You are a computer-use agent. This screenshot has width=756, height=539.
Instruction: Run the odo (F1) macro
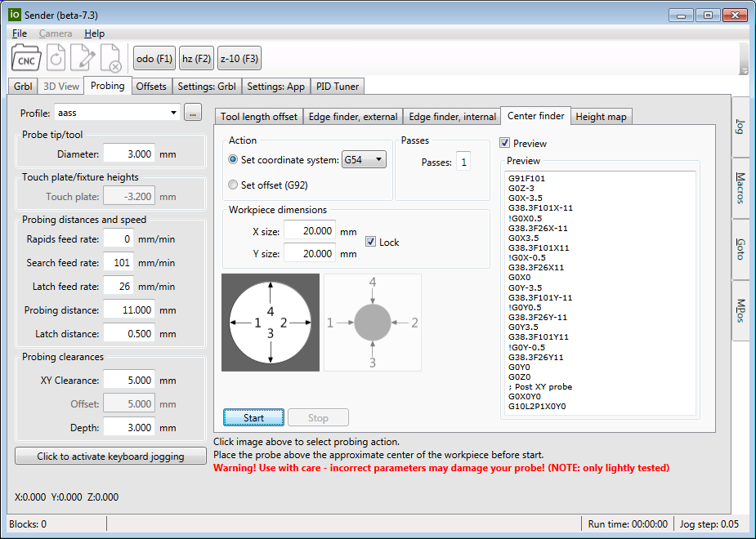pos(154,58)
